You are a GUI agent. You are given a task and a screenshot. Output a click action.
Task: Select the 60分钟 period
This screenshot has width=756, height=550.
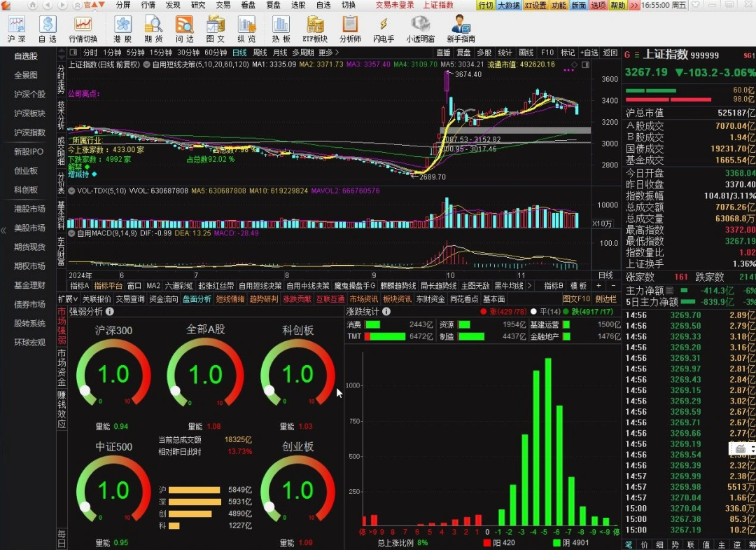click(216, 53)
